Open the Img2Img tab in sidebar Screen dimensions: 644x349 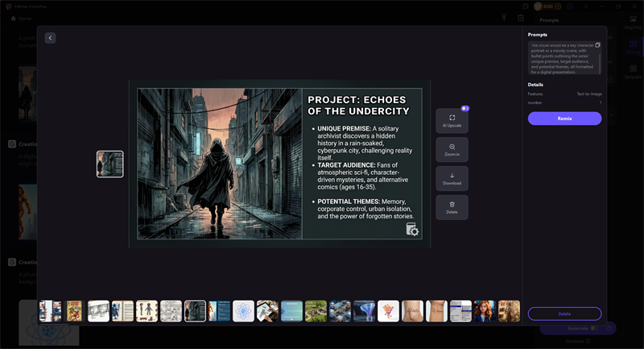pyautogui.click(x=633, y=21)
